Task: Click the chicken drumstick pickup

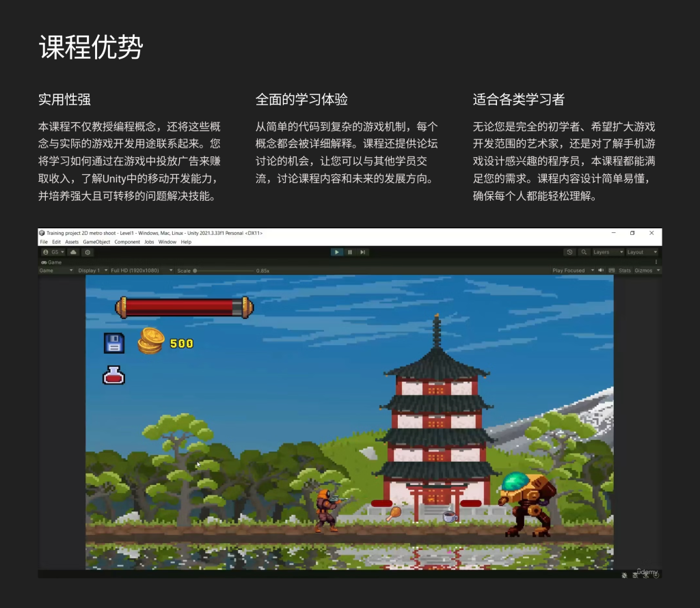Action: pos(394,514)
